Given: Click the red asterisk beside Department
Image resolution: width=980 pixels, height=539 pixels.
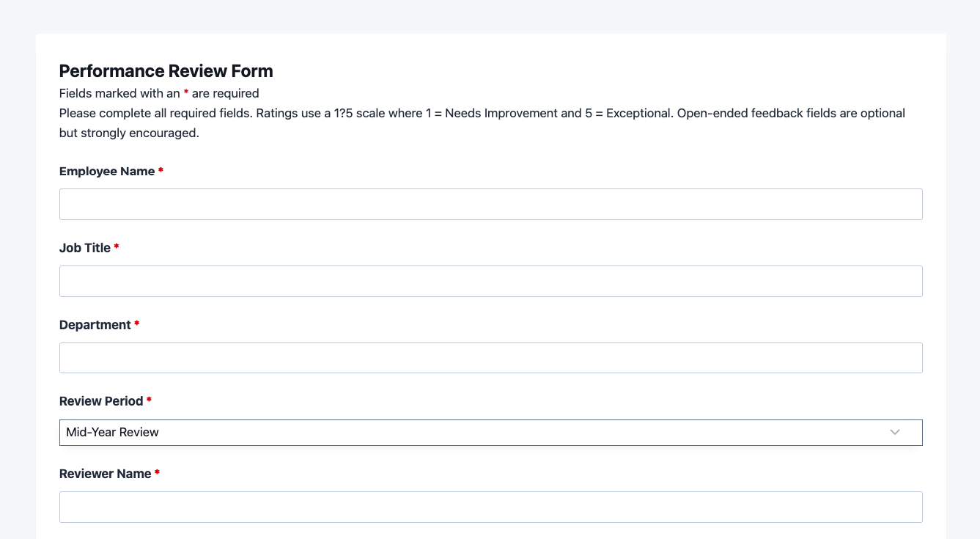Looking at the screenshot, I should tap(137, 324).
